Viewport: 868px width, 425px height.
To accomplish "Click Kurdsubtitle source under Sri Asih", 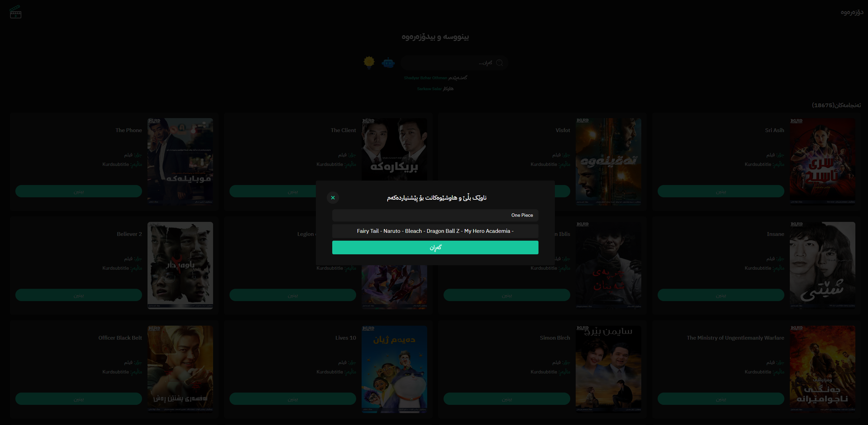I will [758, 165].
